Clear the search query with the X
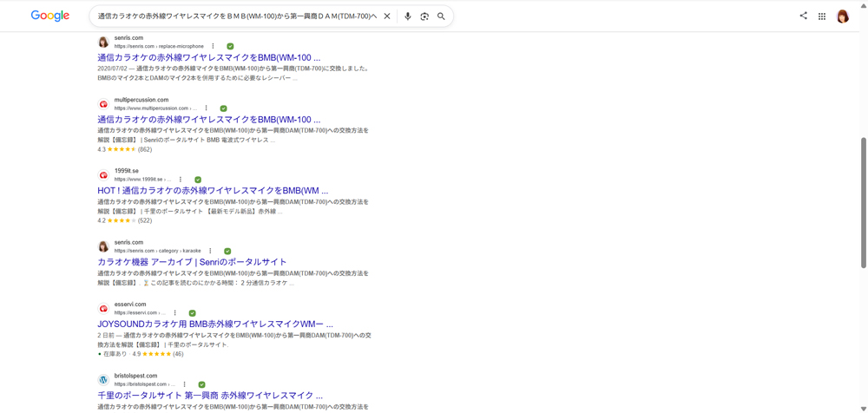Viewport: 868px width, 413px height. (x=387, y=16)
